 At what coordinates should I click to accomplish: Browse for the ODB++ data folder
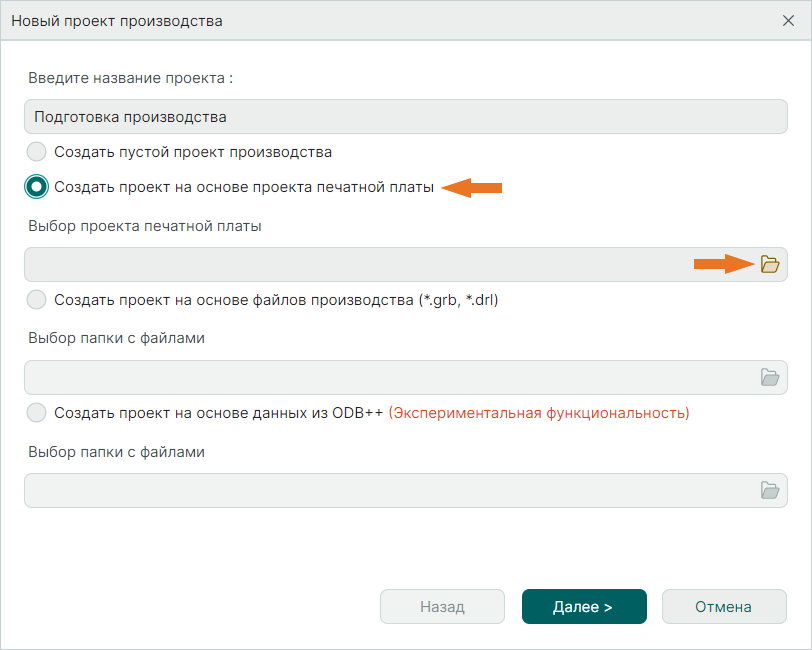click(769, 489)
